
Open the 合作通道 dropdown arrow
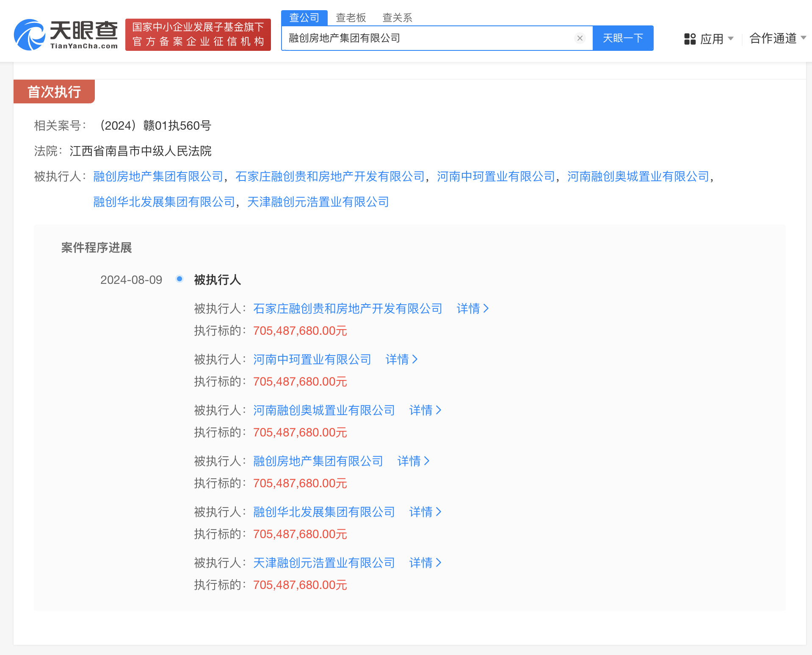point(804,38)
